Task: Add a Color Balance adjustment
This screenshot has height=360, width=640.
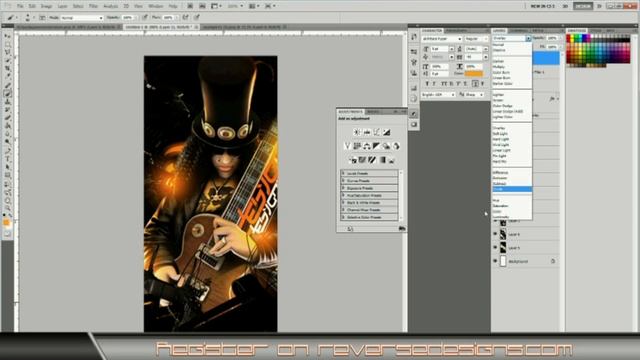Action: coord(367,146)
